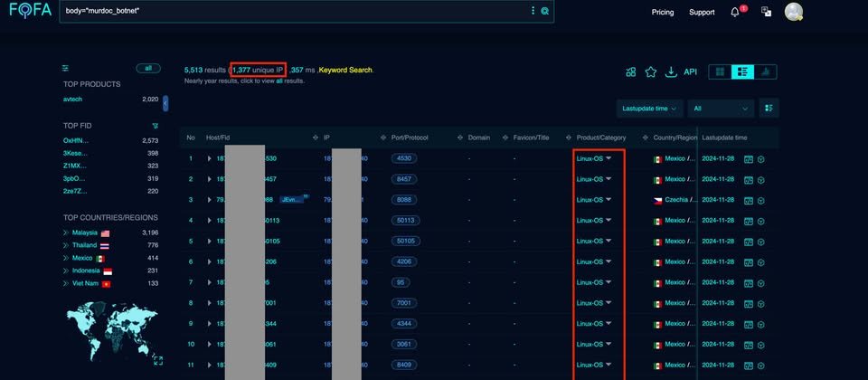868x380 pixels.
Task: Bookmark this query with the star icon
Action: tap(651, 72)
